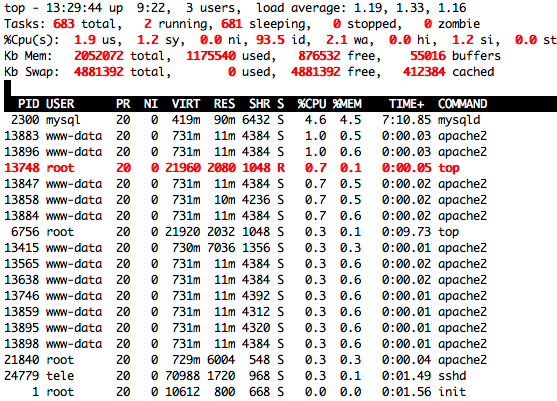Click the %CPU column header
The height and width of the screenshot is (401, 557).
(x=312, y=104)
